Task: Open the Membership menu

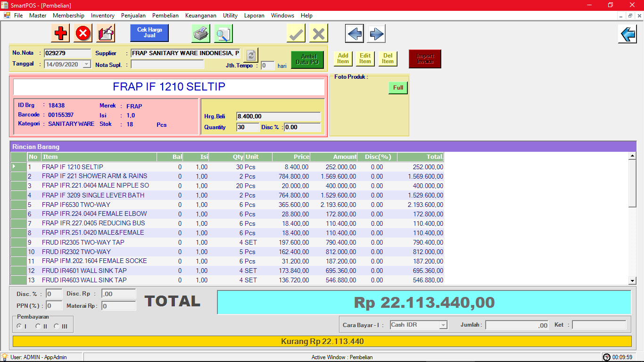Action: click(68, 16)
